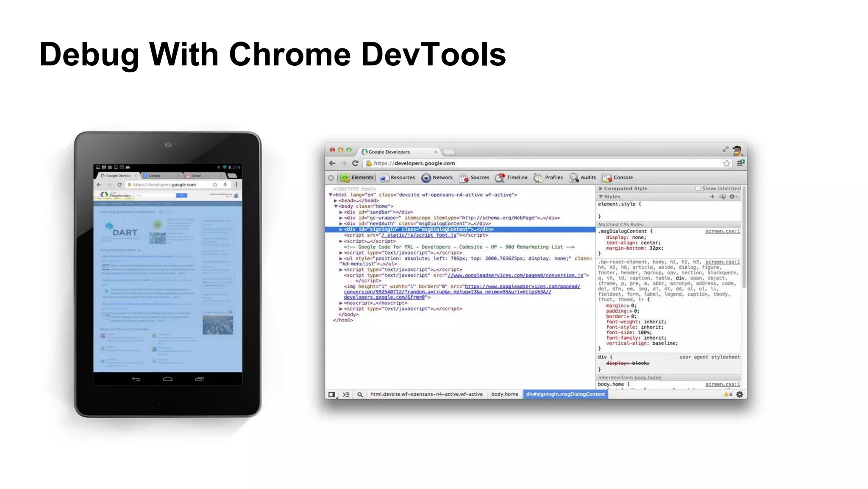Show the console drawer icon in status bar
Screen dimensions: 868x489
coord(346,394)
